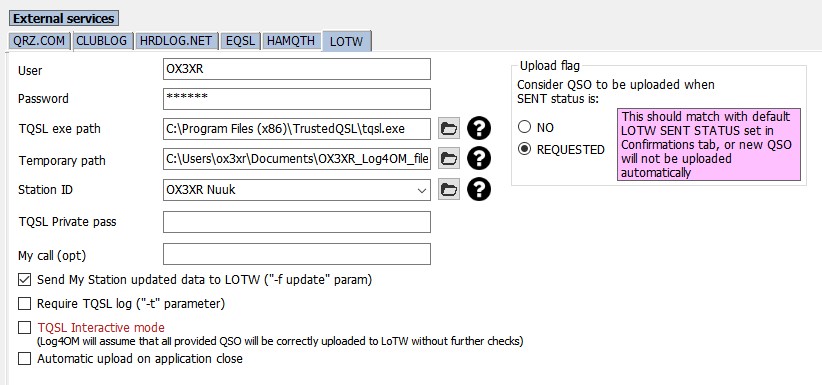
Task: Focus the My call (opt) field
Action: tap(297, 254)
